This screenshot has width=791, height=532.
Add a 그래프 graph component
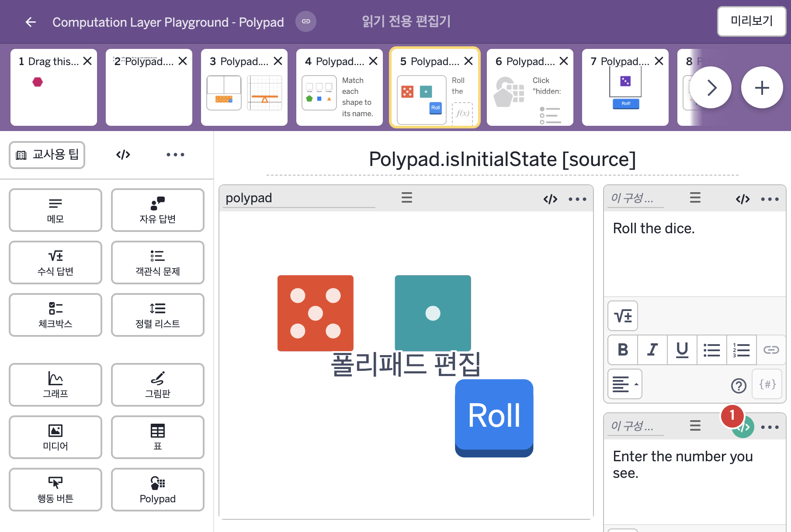(x=56, y=385)
